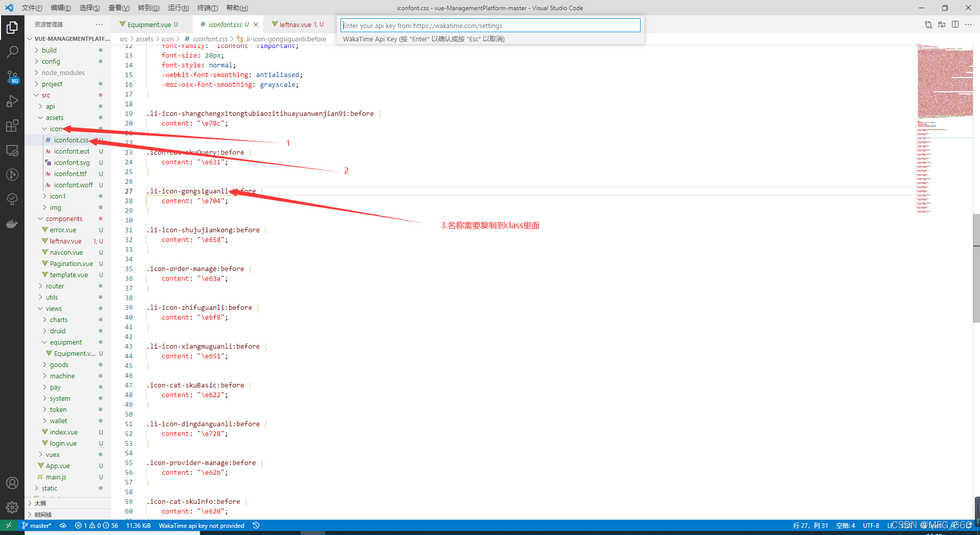Image resolution: width=980 pixels, height=535 pixels.
Task: Open Source Control view with 102 badge
Action: (x=12, y=77)
